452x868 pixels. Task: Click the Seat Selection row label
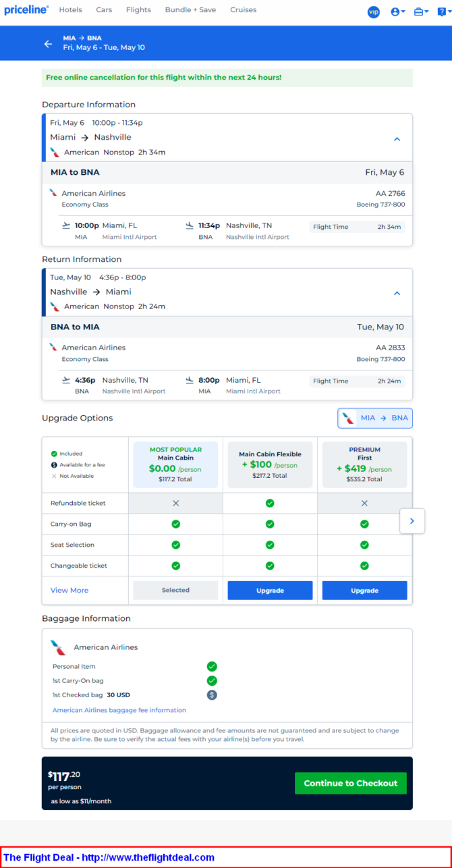(x=72, y=545)
